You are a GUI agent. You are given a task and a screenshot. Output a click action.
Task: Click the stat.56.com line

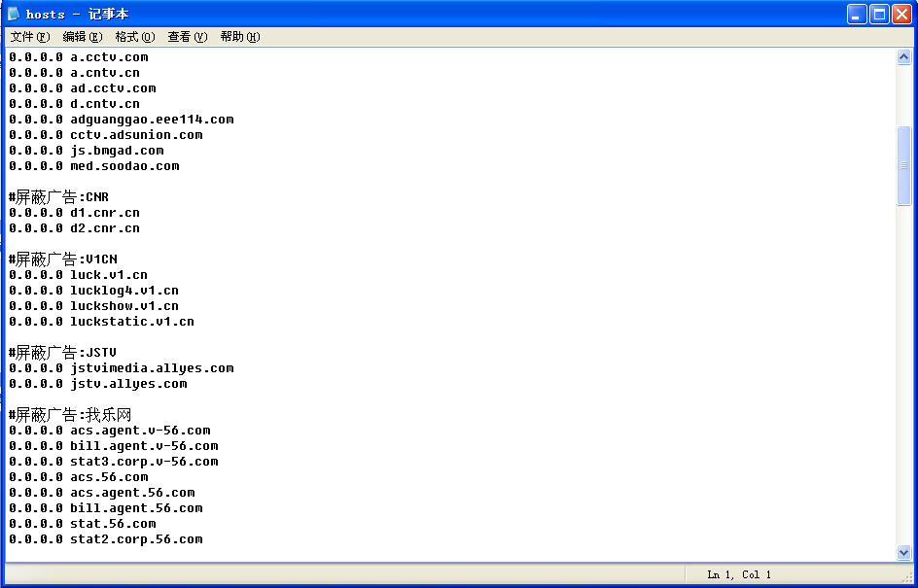click(x=83, y=524)
